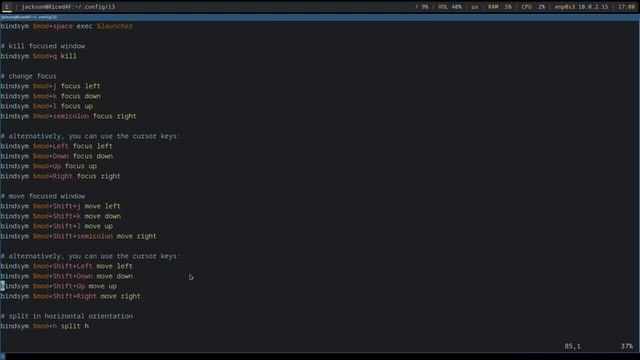Click the line 'bindsym $mod+Shift+j move left'
The image size is (640, 360).
coord(60,206)
